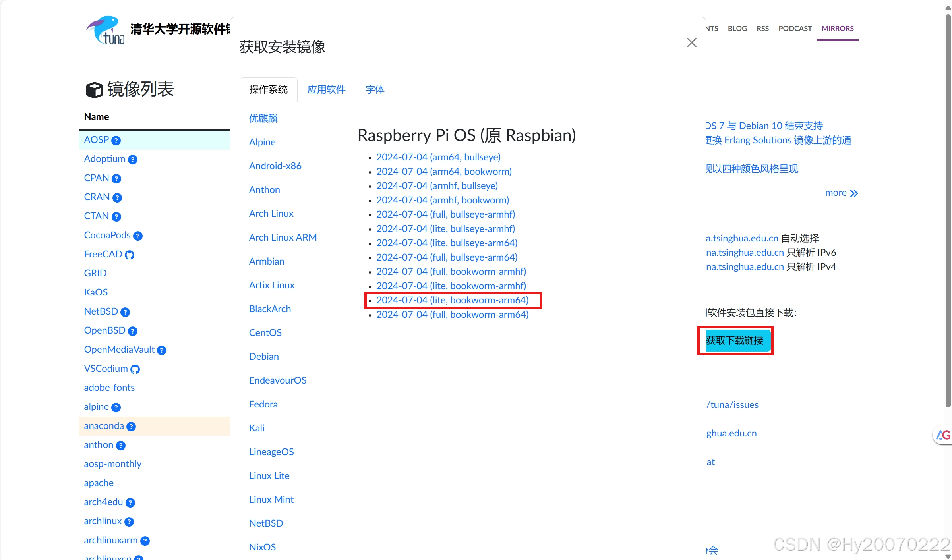Select LineageOS in the OS list

click(271, 452)
